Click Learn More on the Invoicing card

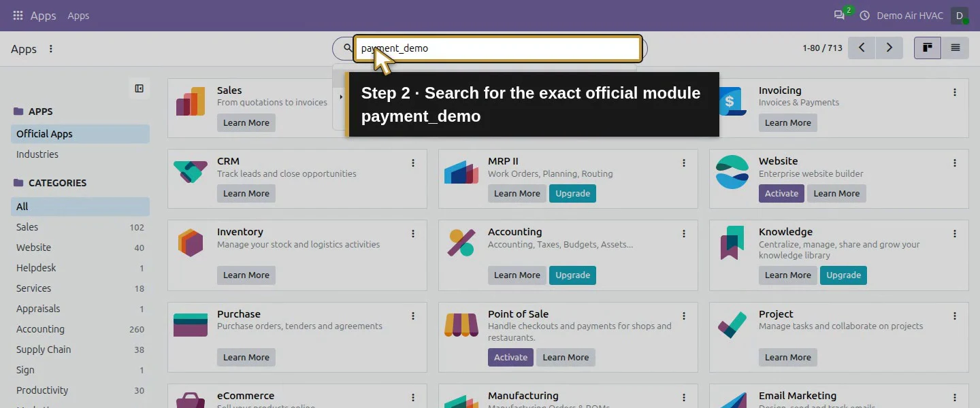(x=788, y=123)
